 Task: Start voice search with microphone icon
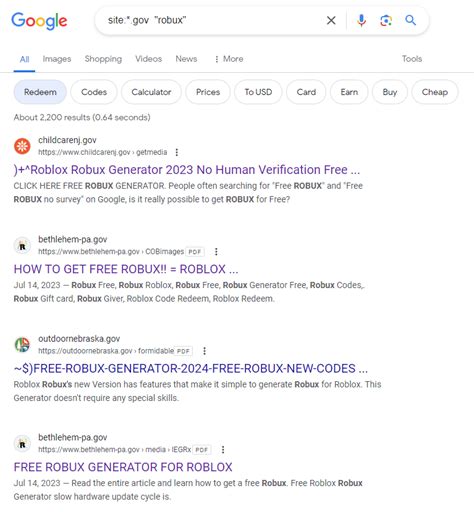click(361, 21)
